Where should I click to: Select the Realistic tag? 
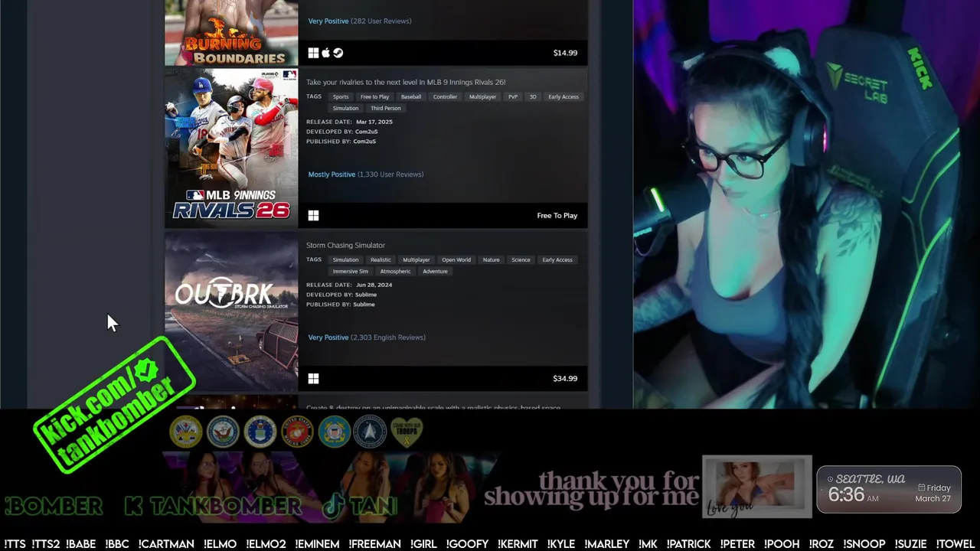(381, 260)
